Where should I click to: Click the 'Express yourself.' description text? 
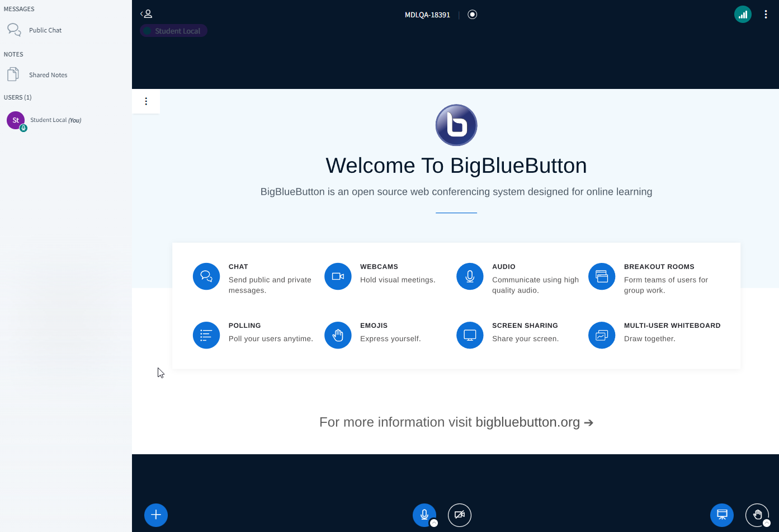(390, 339)
